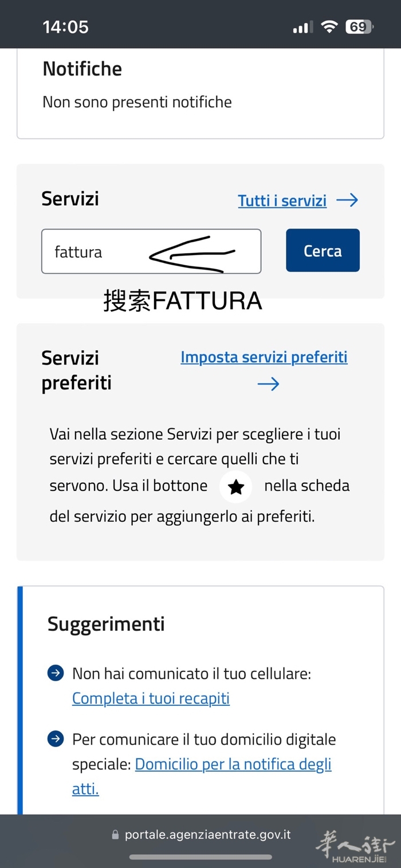
Task: Follow the Completa i tuoi recapiti link
Action: tap(151, 698)
